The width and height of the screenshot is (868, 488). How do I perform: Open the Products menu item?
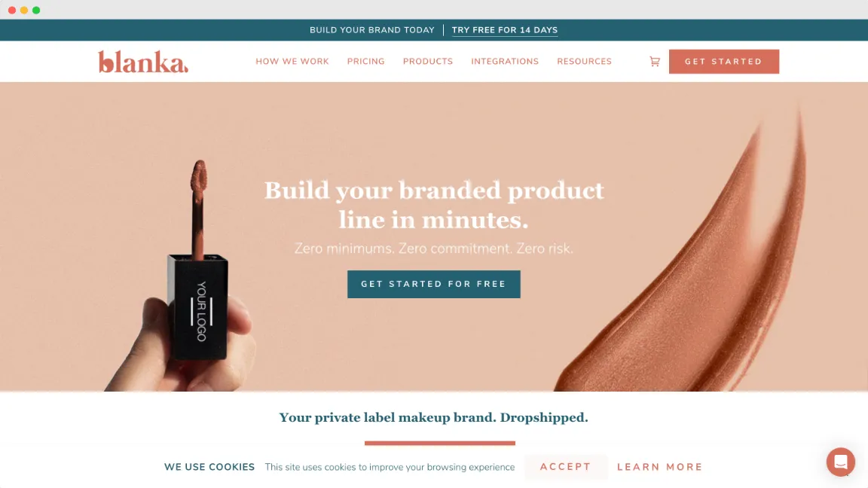pyautogui.click(x=428, y=62)
